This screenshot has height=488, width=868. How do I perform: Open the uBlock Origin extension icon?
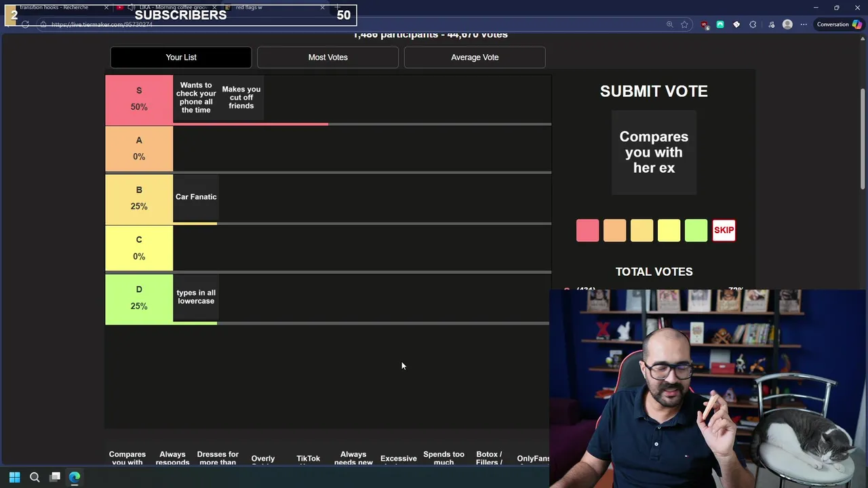pos(705,24)
